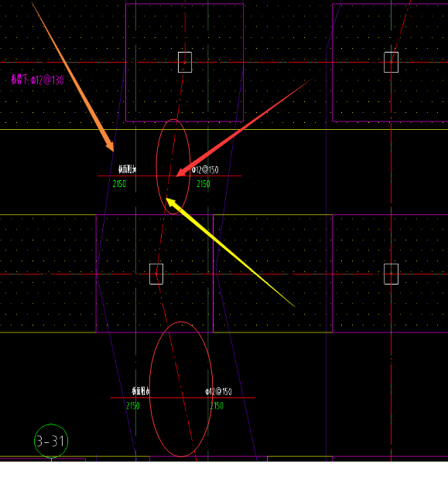Select the red arrow annotation
Screen dimensions: 448x484
click(245, 127)
